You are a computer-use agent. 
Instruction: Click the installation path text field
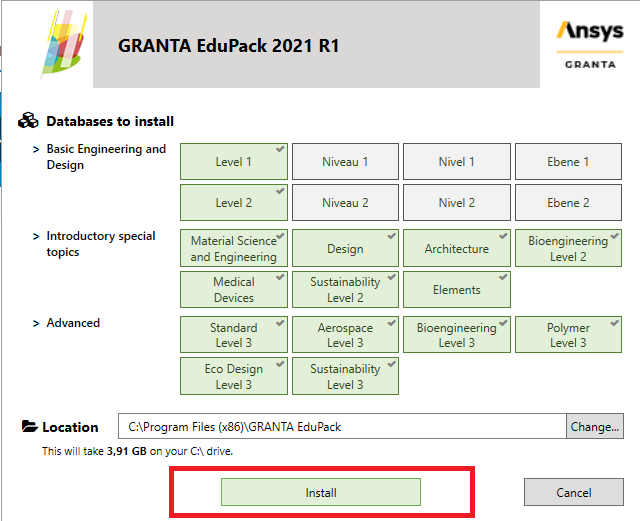point(342,427)
